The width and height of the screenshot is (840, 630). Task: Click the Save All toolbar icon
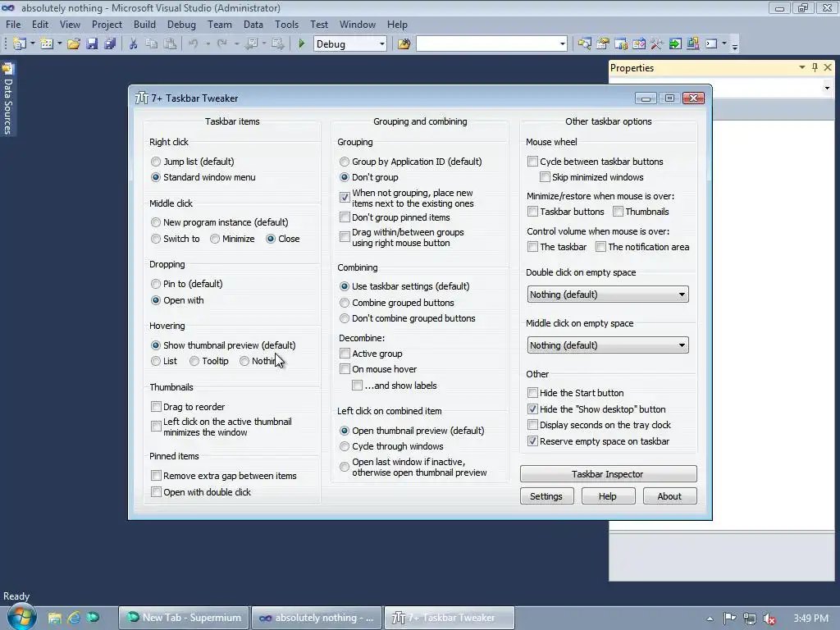point(110,44)
